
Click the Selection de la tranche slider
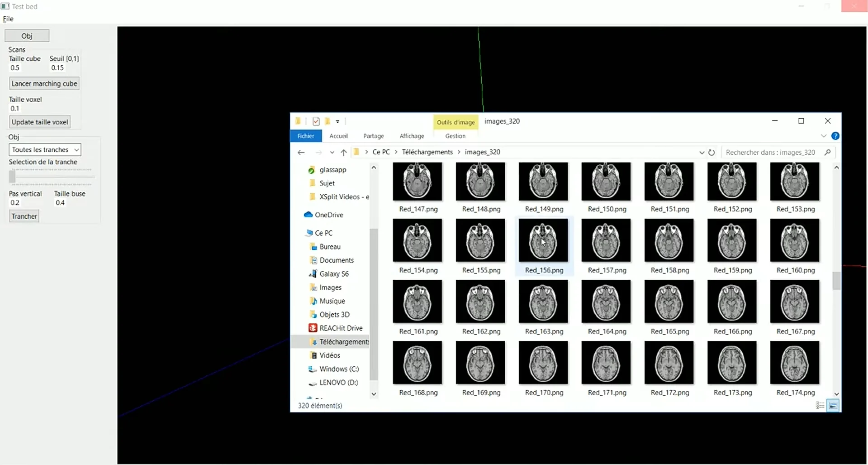pyautogui.click(x=51, y=177)
